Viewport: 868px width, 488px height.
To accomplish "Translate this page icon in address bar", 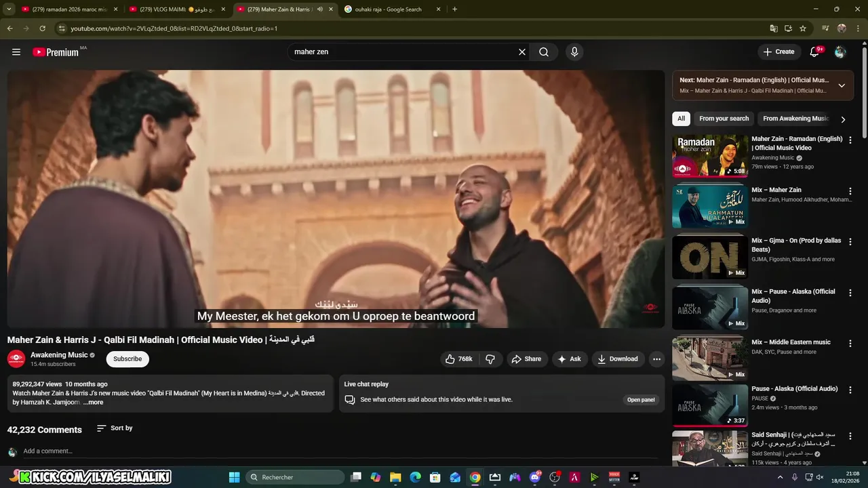I will (x=774, y=28).
